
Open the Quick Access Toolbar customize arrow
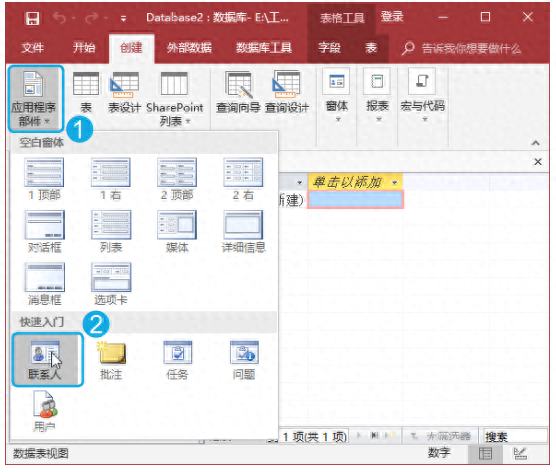coord(123,18)
